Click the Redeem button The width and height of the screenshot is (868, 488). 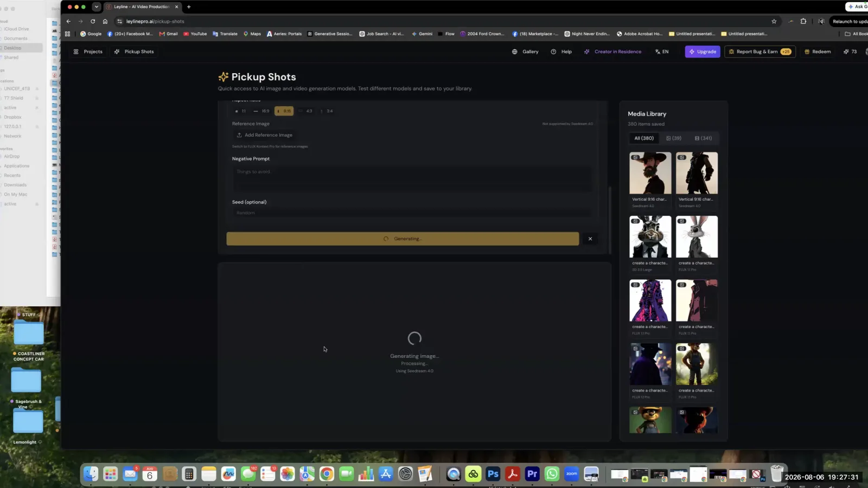817,52
